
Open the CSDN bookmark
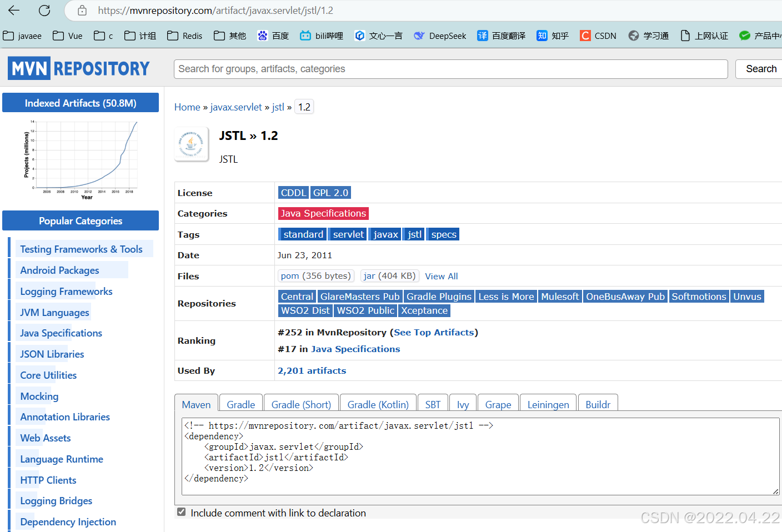pyautogui.click(x=598, y=35)
